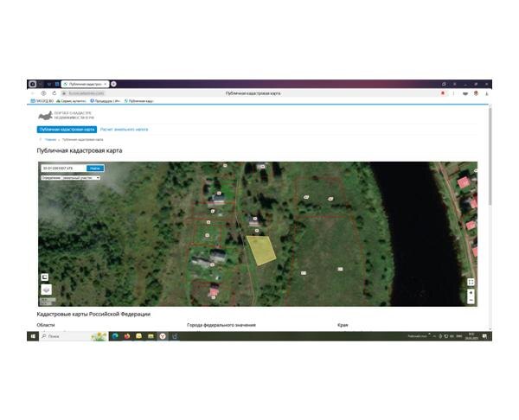Click the clock in the system tray

tap(471, 336)
